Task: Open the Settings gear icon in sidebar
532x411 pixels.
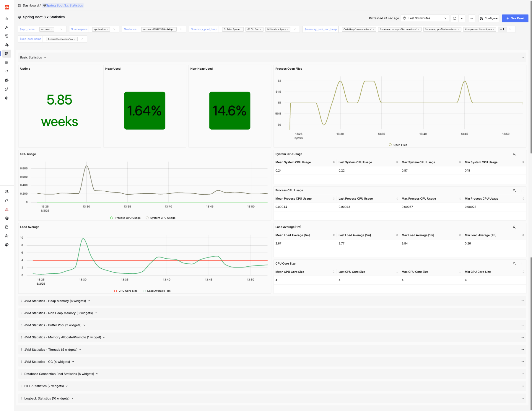Action: 7,98
